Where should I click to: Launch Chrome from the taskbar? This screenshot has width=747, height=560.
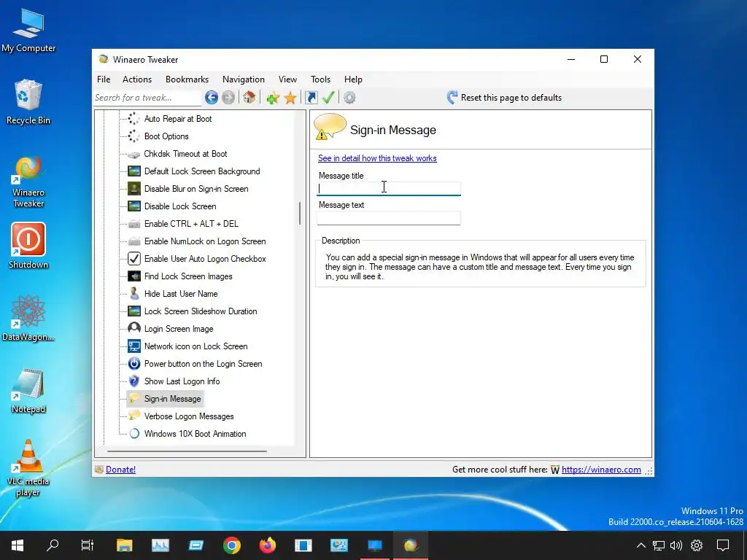[x=231, y=545]
